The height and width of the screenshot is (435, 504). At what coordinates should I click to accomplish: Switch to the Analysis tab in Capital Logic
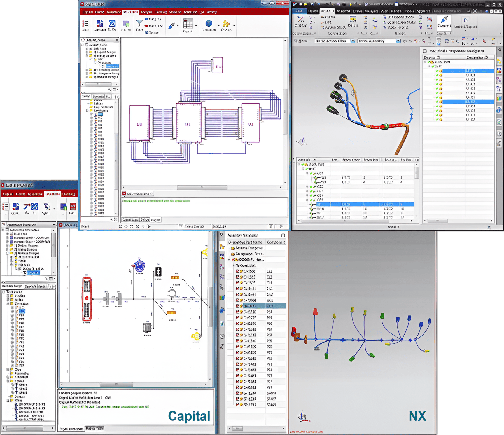coord(146,12)
